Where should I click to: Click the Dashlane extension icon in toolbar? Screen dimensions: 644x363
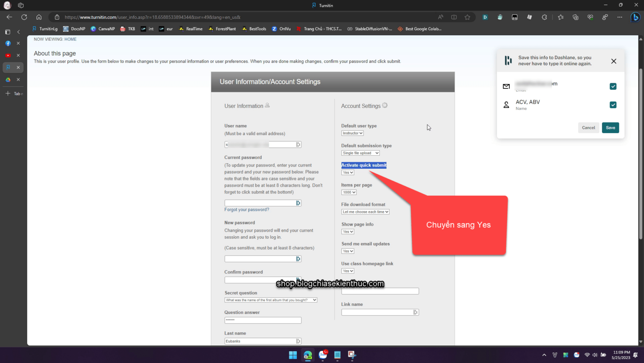pos(485,17)
